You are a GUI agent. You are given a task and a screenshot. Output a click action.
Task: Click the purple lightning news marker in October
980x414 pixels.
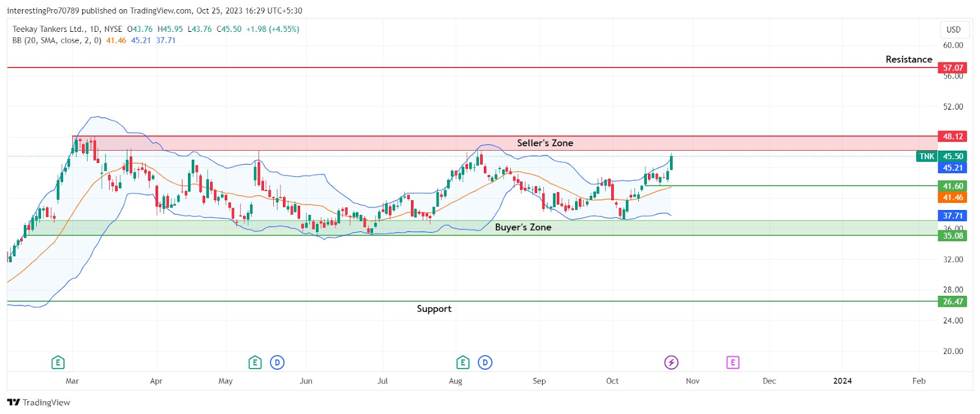tap(671, 363)
